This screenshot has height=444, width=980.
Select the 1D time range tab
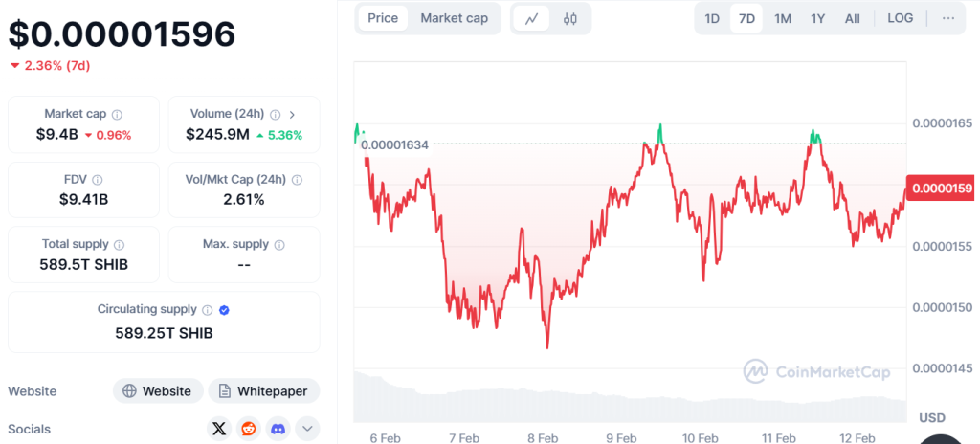coord(712,18)
